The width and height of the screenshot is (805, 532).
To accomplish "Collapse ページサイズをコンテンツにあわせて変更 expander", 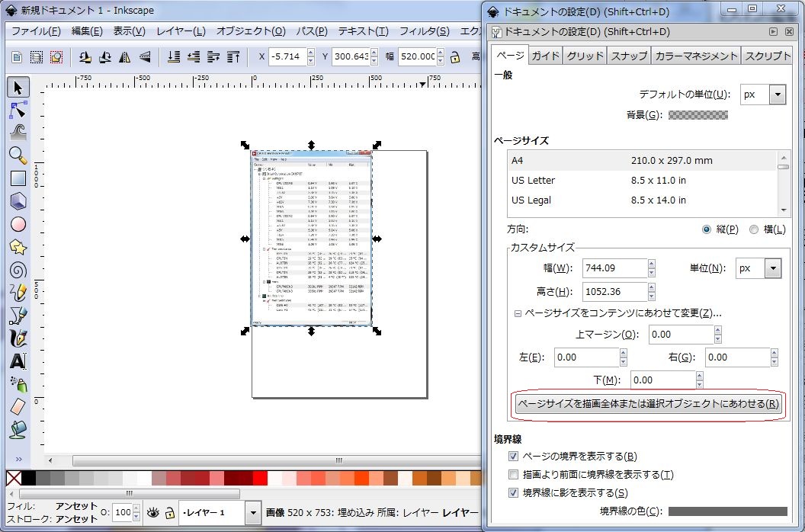I will 518,313.
